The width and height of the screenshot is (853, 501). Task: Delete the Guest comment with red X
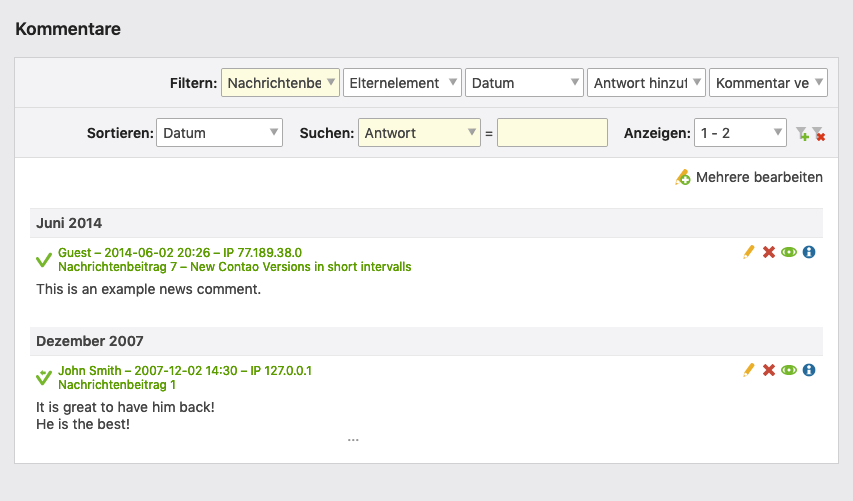[769, 252]
